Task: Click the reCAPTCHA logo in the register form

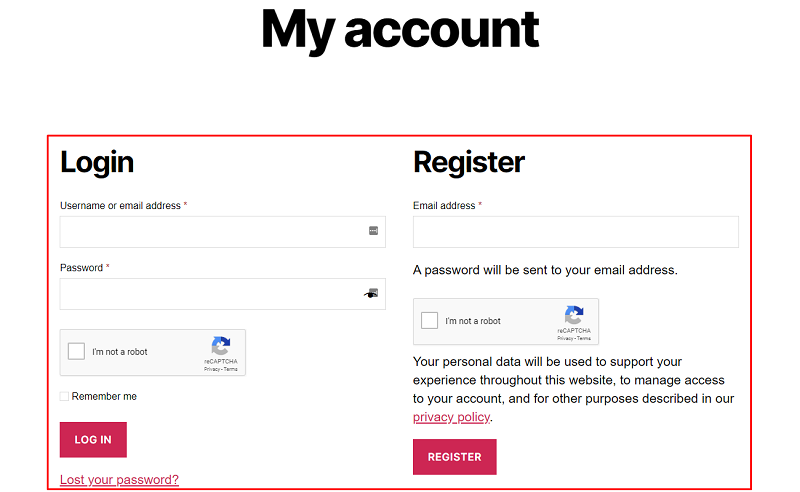Action: click(574, 315)
